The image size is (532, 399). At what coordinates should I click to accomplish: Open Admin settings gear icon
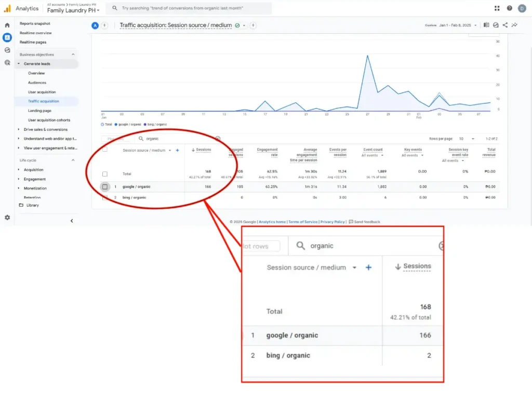click(7, 218)
